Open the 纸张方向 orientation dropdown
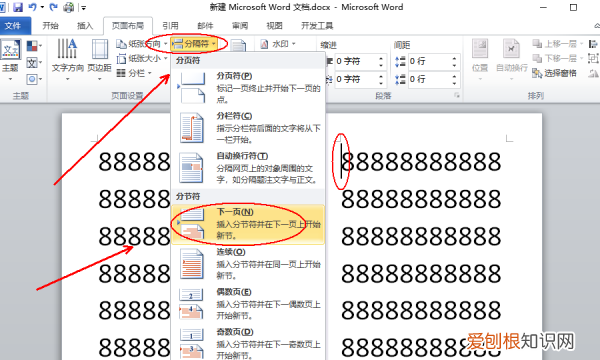Image resolution: width=600 pixels, height=360 pixels. [x=142, y=44]
